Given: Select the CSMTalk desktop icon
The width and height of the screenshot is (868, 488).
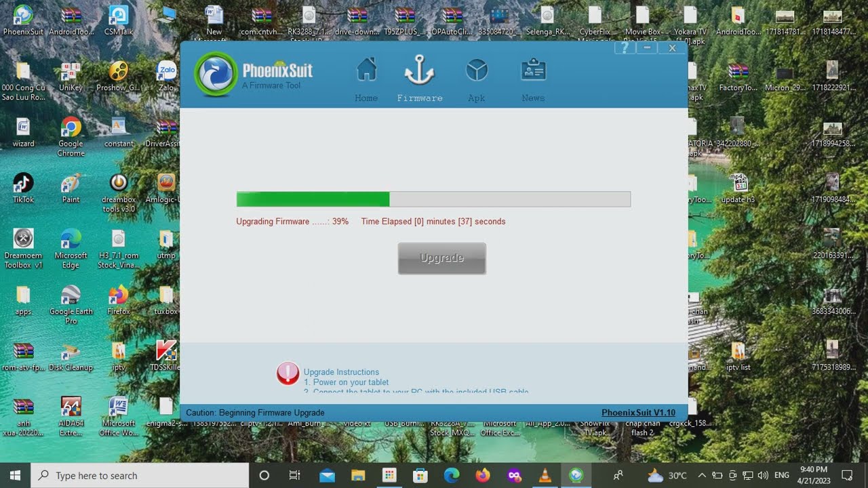Looking at the screenshot, I should coord(119,20).
